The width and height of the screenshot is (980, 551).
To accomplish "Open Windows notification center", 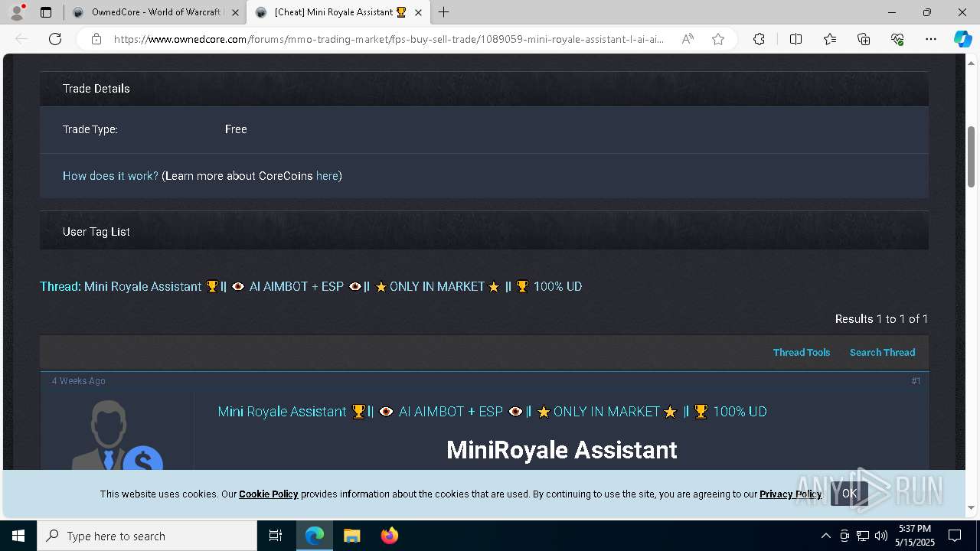I will click(955, 536).
